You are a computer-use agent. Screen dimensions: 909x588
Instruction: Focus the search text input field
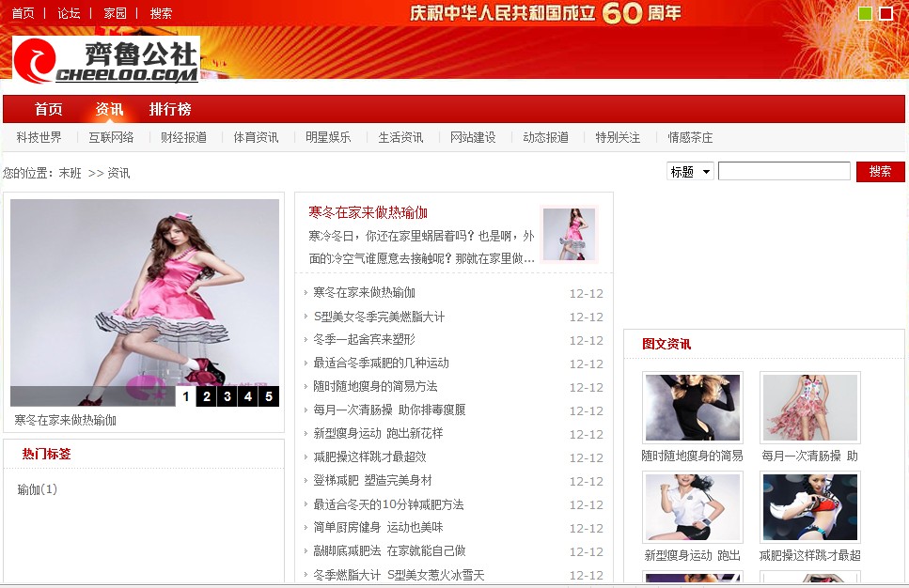(784, 172)
